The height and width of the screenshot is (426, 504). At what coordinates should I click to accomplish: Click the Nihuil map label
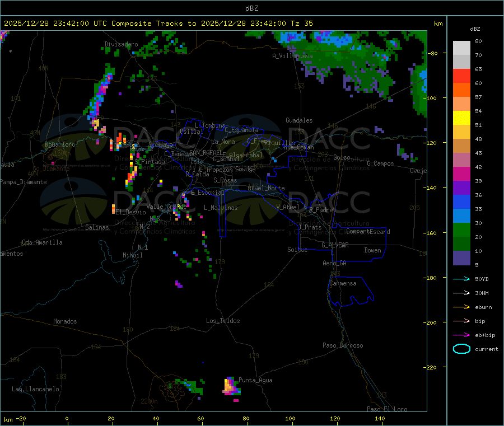click(x=132, y=255)
